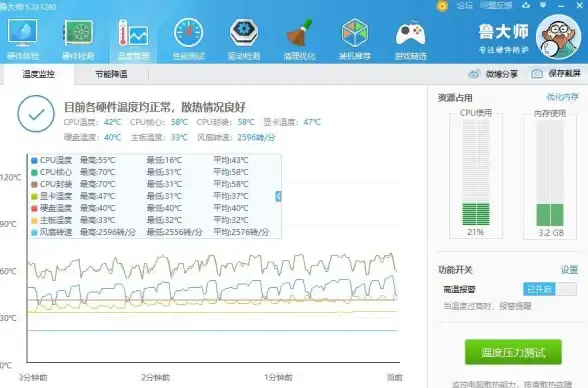Click the 目前各硬件温度均正常 status headline

coord(154,107)
